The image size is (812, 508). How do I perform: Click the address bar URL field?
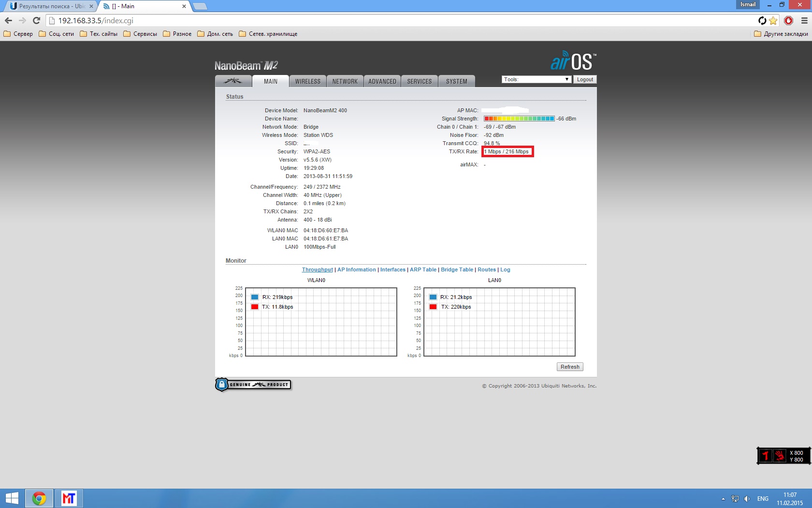(401, 20)
